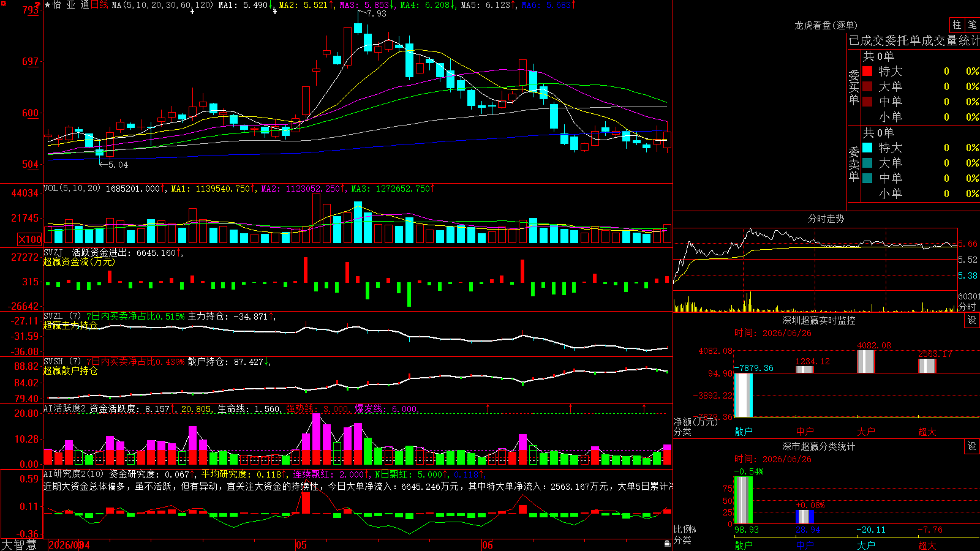Open 设 settings for 深圳超赢实时监控
The height and width of the screenshot is (551, 980).
click(972, 320)
